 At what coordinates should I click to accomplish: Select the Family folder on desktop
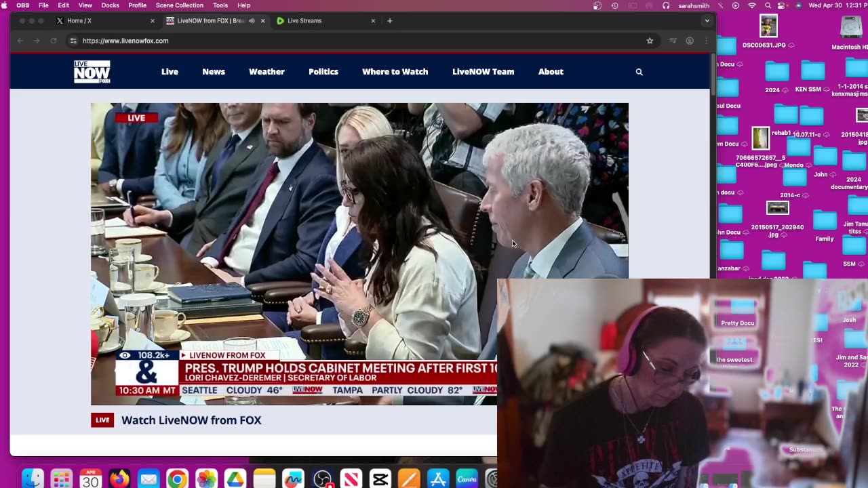click(825, 226)
